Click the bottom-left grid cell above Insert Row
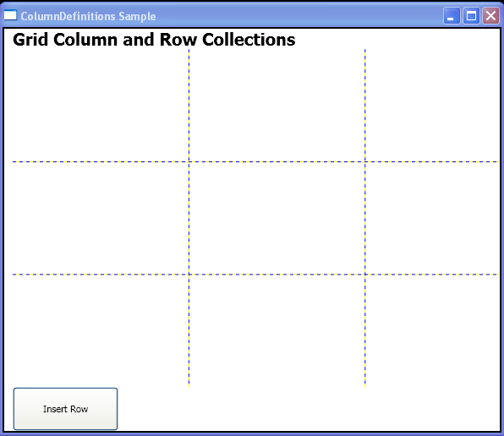Viewport: 504px width, 436px height. [x=101, y=330]
